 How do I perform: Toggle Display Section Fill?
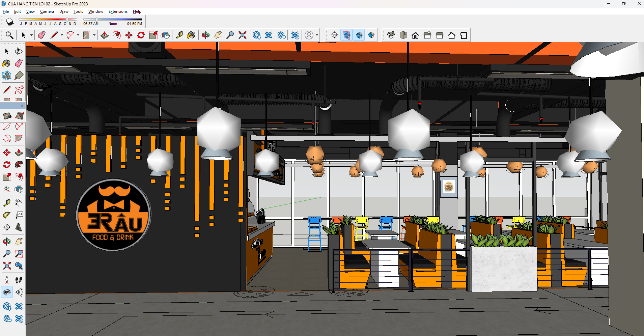coord(371,35)
